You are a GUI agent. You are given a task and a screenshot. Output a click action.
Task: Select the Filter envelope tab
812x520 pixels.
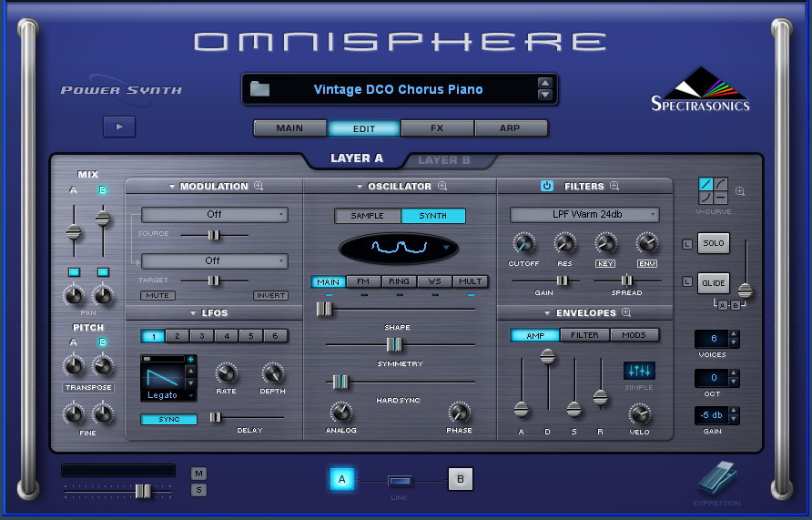(x=584, y=335)
